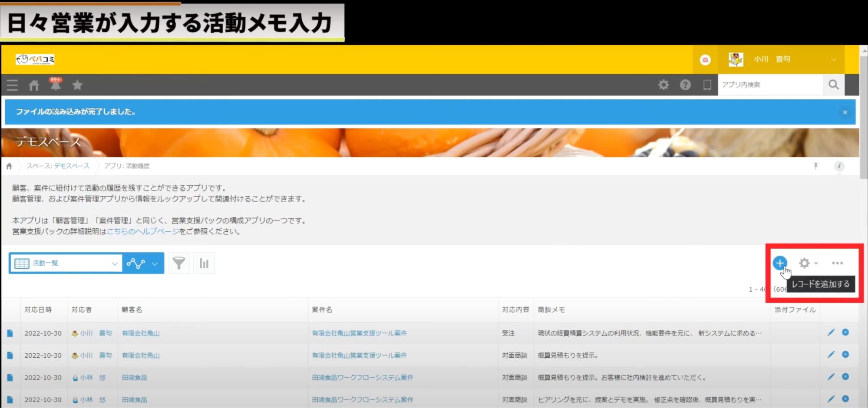The height and width of the screenshot is (408, 868).
Task: Expand the app settings gear dropdown
Action: pyautogui.click(x=808, y=263)
